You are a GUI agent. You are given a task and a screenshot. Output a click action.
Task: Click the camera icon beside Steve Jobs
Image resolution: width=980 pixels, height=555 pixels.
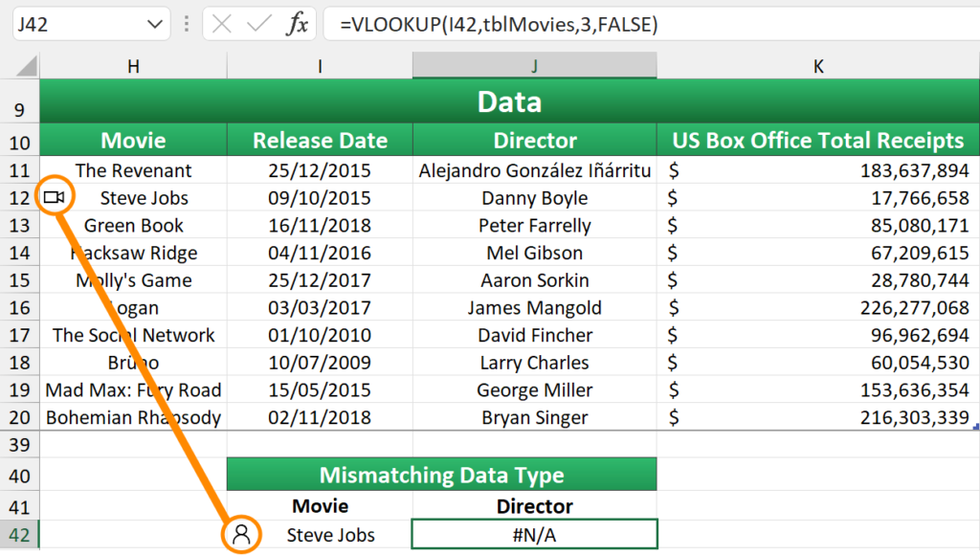click(x=55, y=197)
